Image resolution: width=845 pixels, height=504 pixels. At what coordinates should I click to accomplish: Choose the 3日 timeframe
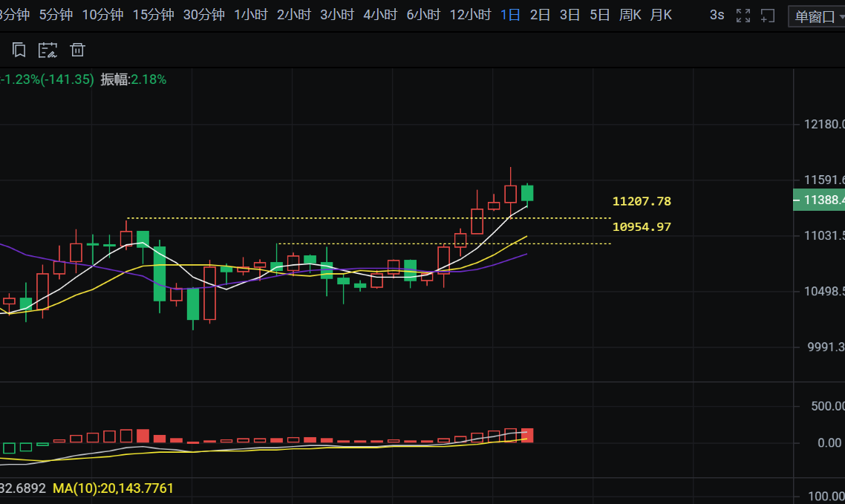[570, 15]
